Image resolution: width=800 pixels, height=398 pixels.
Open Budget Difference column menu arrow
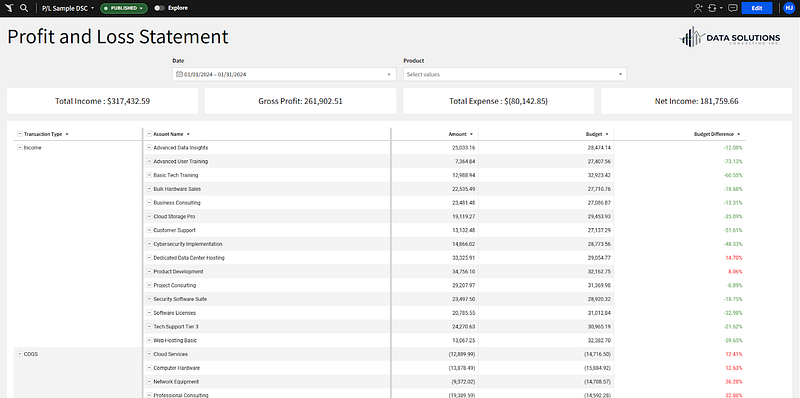click(738, 134)
